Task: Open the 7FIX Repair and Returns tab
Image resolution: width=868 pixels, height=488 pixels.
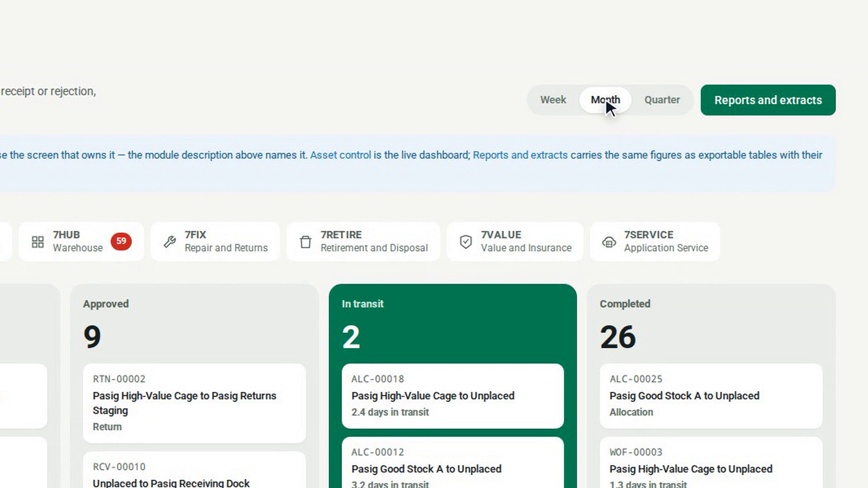Action: (x=215, y=241)
